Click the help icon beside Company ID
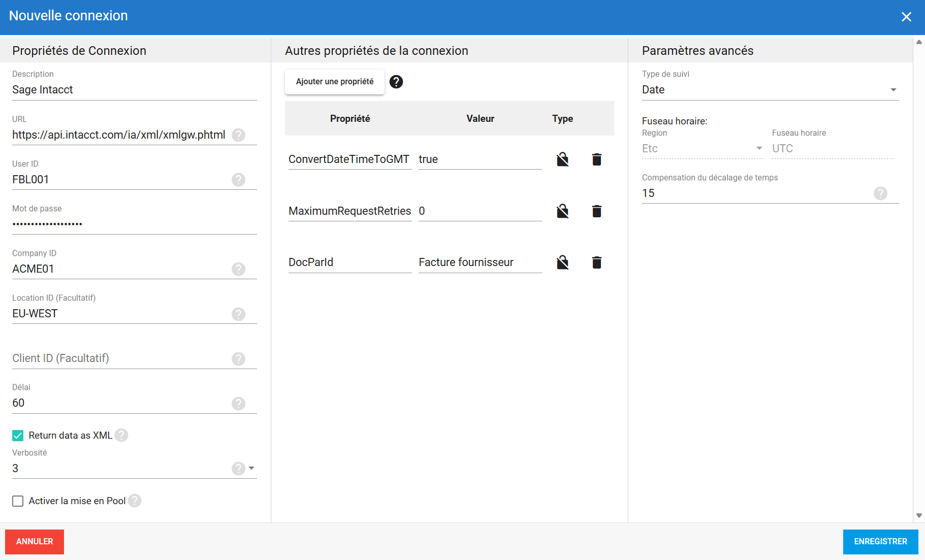 tap(238, 269)
